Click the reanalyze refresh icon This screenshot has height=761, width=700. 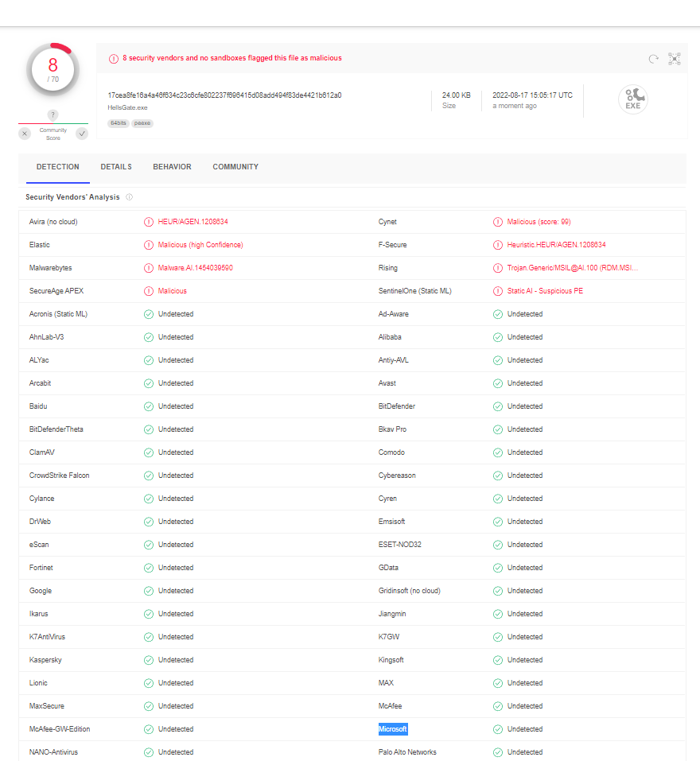coord(653,59)
